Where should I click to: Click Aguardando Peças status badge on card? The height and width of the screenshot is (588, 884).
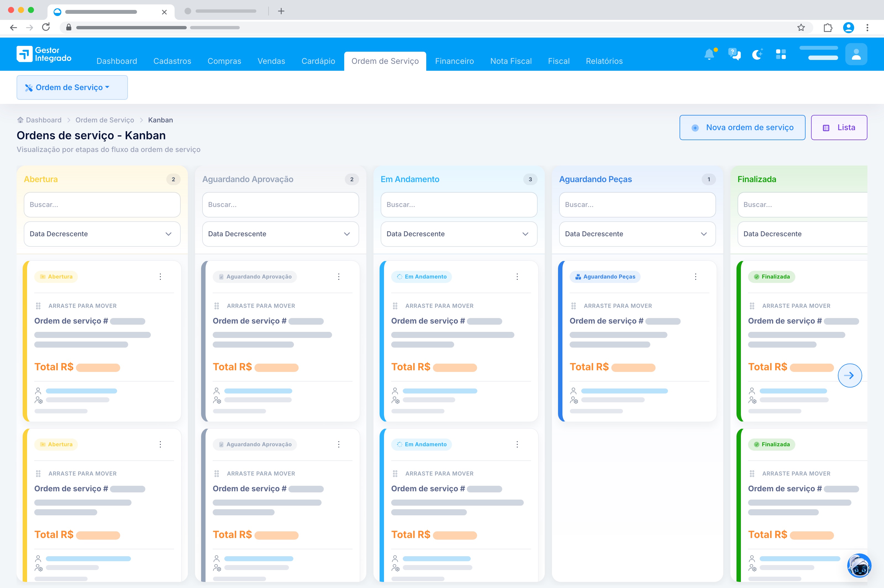click(x=605, y=277)
